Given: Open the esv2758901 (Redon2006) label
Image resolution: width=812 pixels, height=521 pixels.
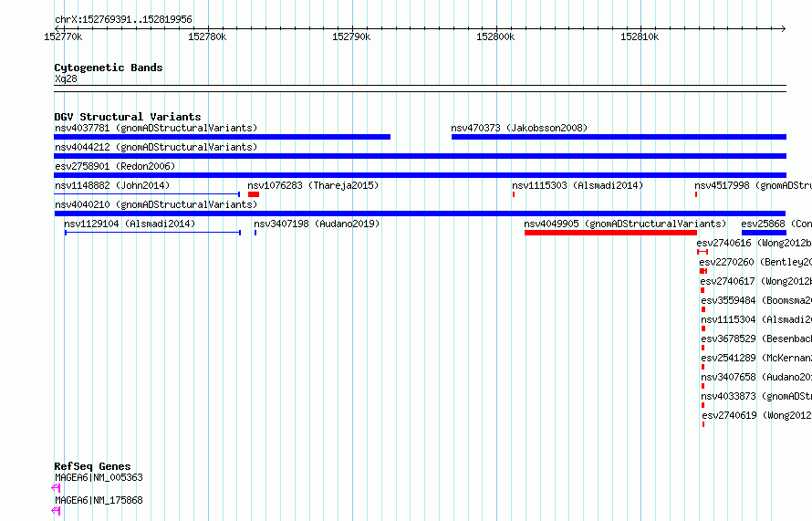Looking at the screenshot, I should click(x=115, y=166).
